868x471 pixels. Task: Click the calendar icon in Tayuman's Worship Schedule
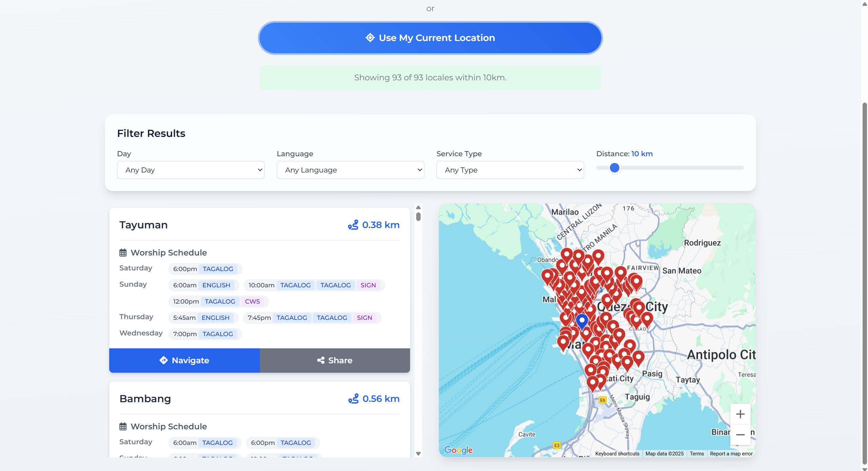[123, 253]
